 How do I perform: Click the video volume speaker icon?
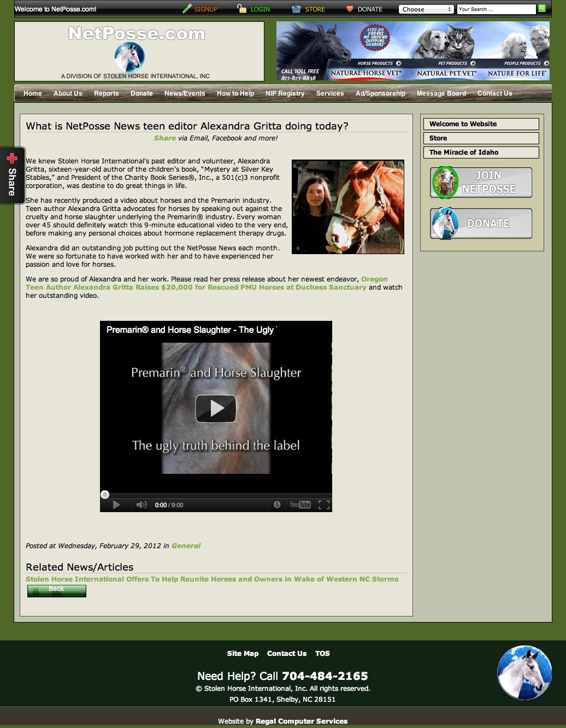tap(141, 505)
